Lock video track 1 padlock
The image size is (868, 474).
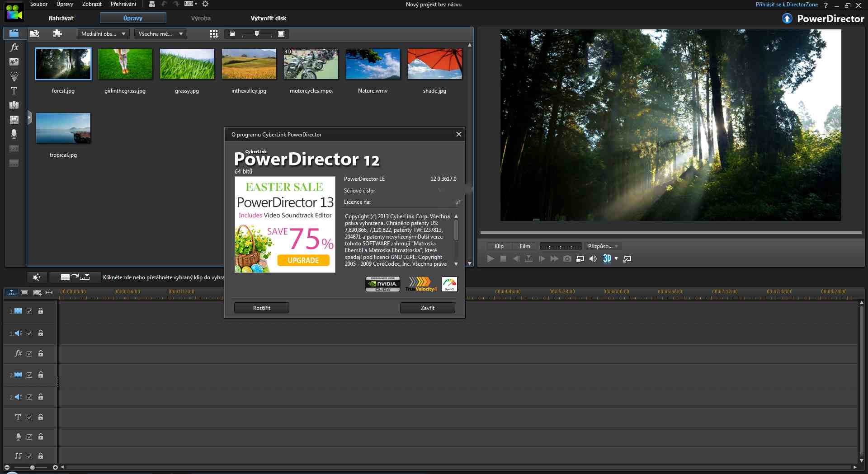[x=41, y=311]
